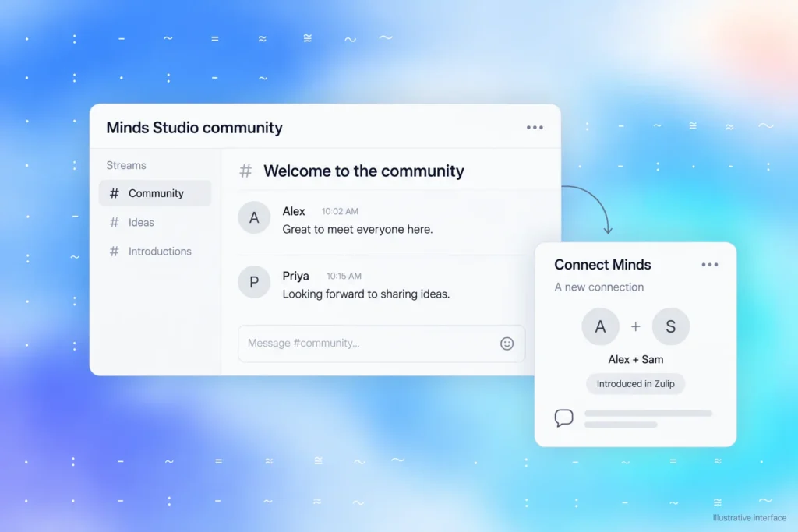The width and height of the screenshot is (798, 532).
Task: Click the plus sign between avatars
Action: pos(636,326)
